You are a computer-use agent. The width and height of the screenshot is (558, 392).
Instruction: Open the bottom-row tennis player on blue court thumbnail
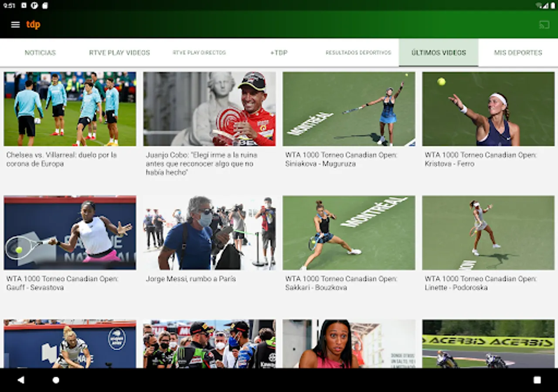(x=70, y=344)
